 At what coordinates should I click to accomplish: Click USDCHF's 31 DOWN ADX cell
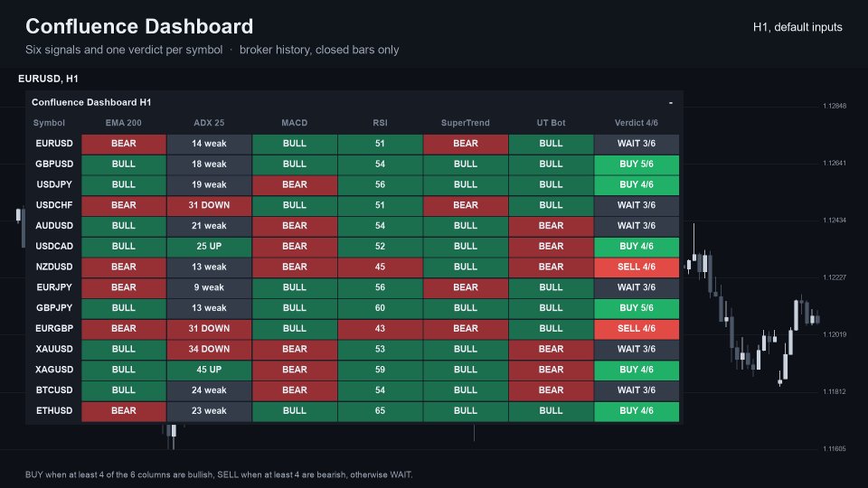point(209,205)
